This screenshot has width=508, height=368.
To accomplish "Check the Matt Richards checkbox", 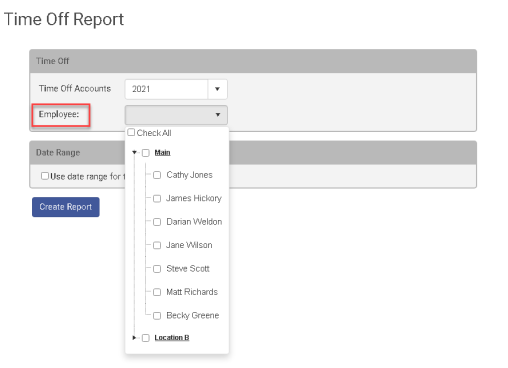I will (157, 292).
